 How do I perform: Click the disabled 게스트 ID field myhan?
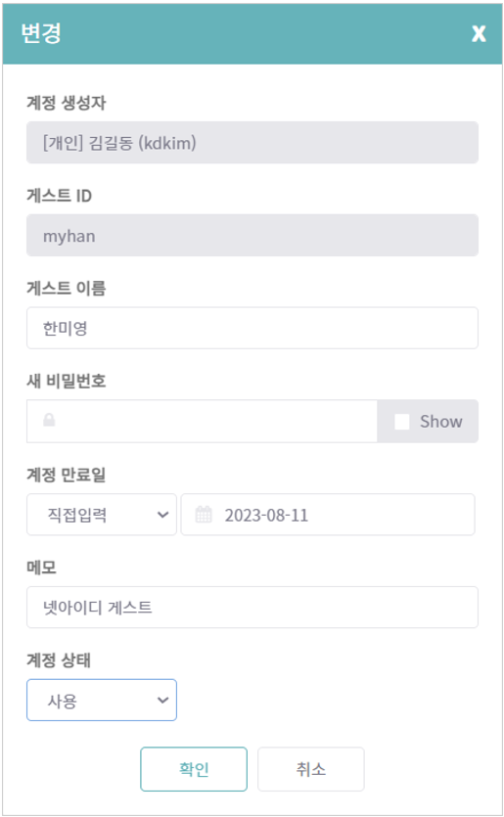(x=252, y=235)
